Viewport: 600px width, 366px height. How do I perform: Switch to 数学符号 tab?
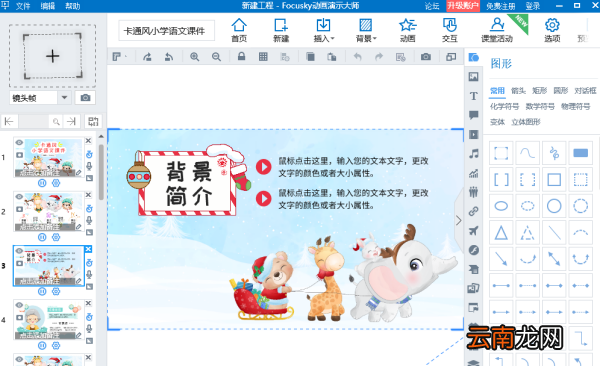540,106
